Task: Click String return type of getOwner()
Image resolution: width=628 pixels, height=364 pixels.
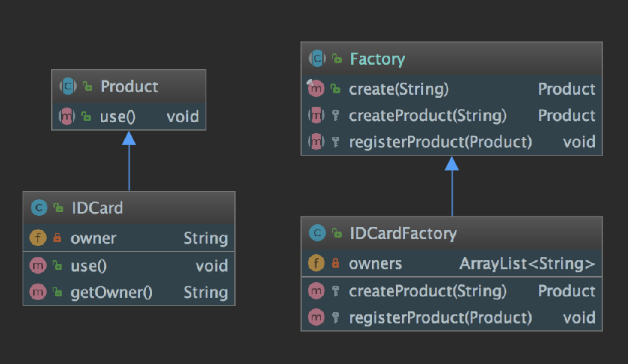Action: point(206,293)
